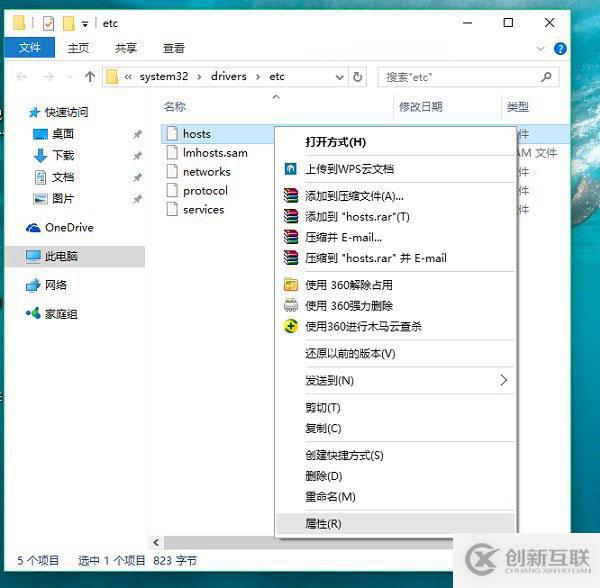Open the 文件 ribbon tab

pyautogui.click(x=29, y=48)
